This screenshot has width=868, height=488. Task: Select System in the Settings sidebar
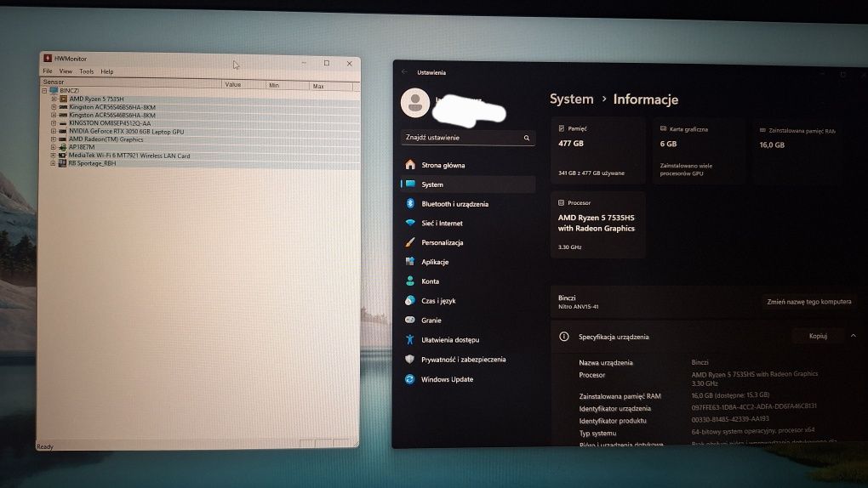[468, 184]
